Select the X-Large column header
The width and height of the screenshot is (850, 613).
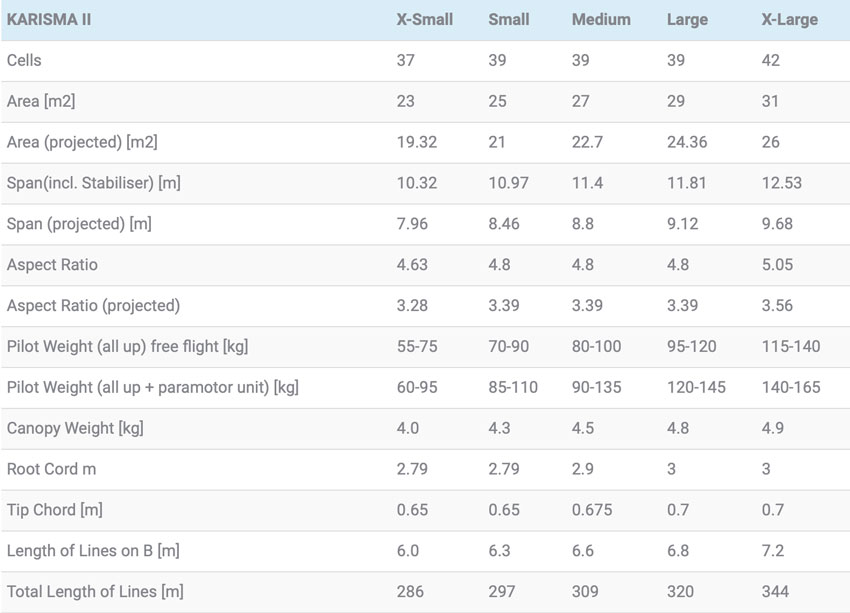click(x=790, y=20)
